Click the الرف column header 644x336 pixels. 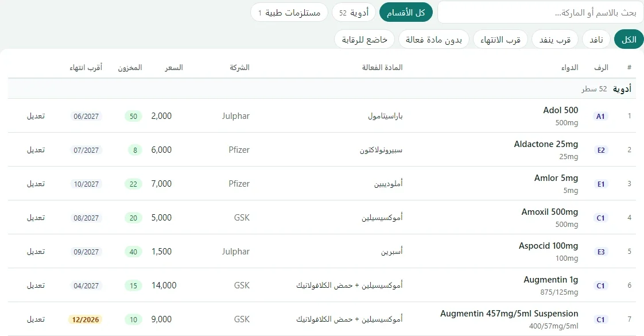[601, 67]
